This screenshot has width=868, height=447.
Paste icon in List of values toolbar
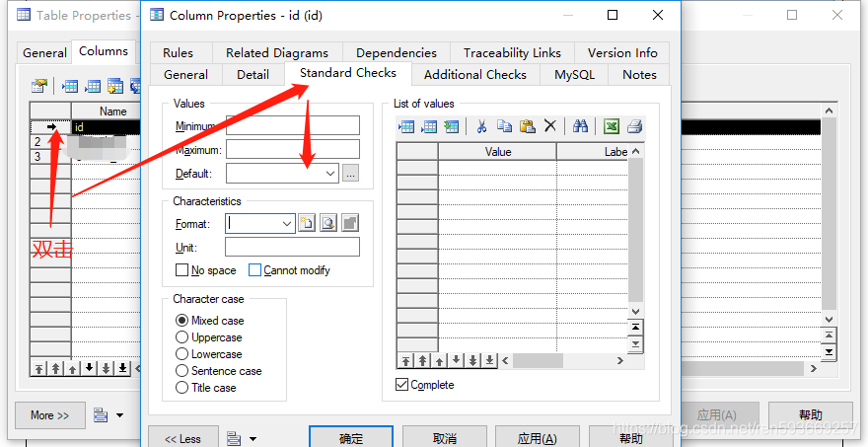tap(527, 127)
